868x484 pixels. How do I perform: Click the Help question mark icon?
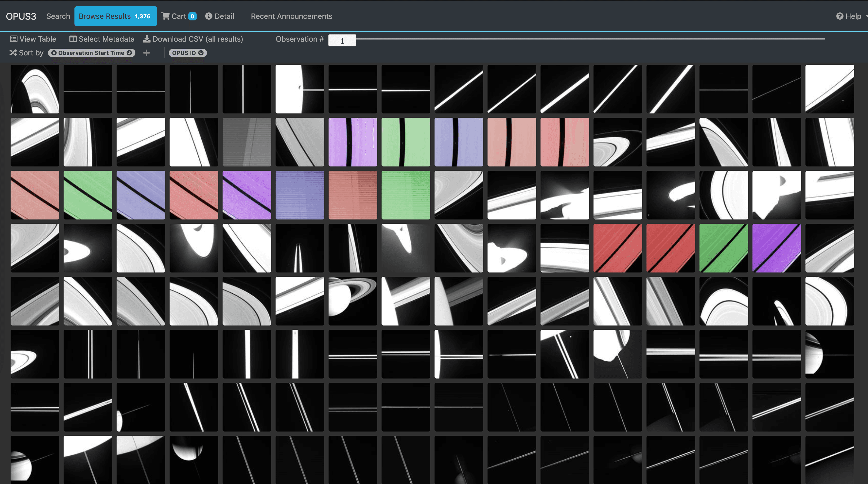click(x=839, y=16)
